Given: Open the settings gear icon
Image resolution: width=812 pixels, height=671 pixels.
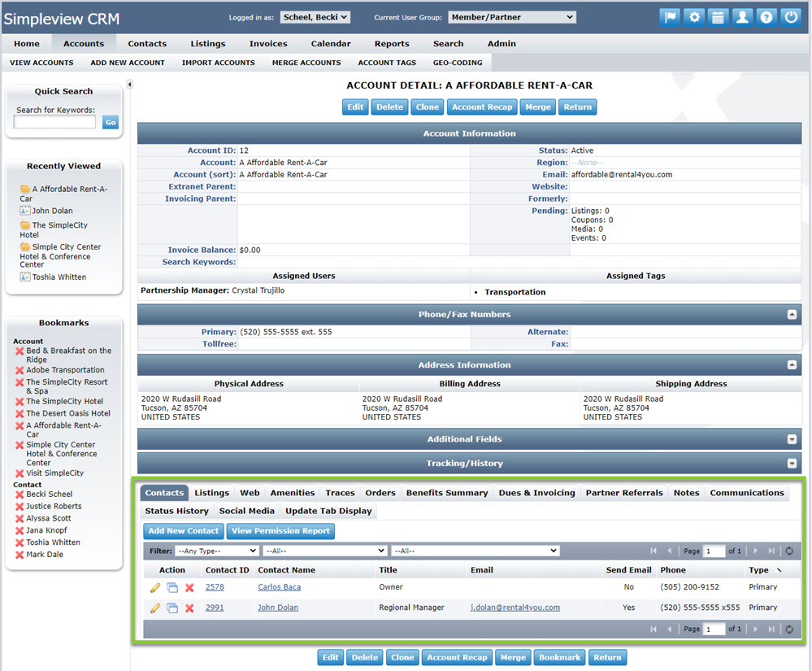Looking at the screenshot, I should (x=694, y=17).
